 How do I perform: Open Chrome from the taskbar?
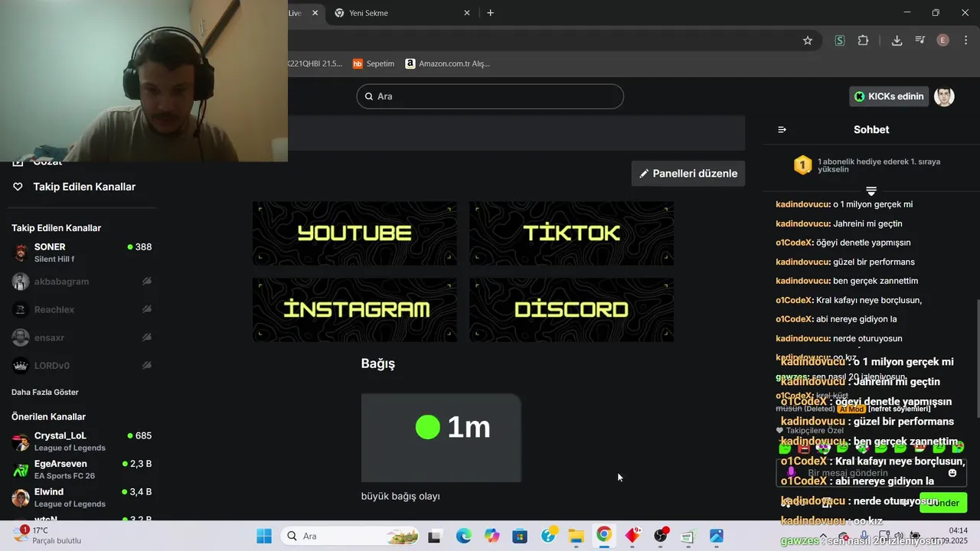(604, 536)
